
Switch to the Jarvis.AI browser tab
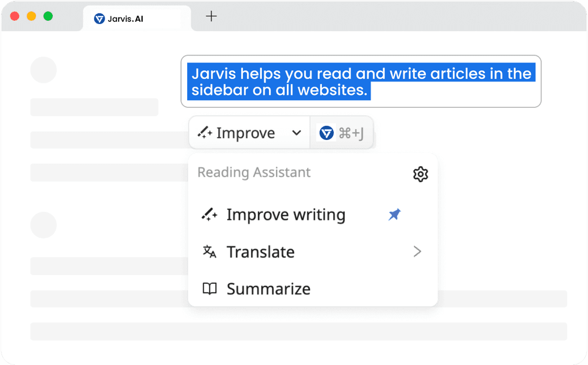137,19
